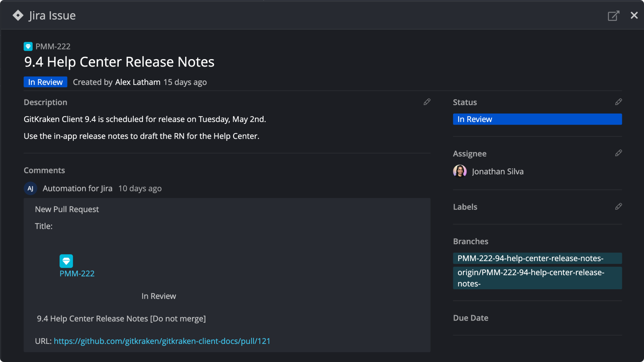
Task: Close the Jira Issue panel
Action: point(634,15)
